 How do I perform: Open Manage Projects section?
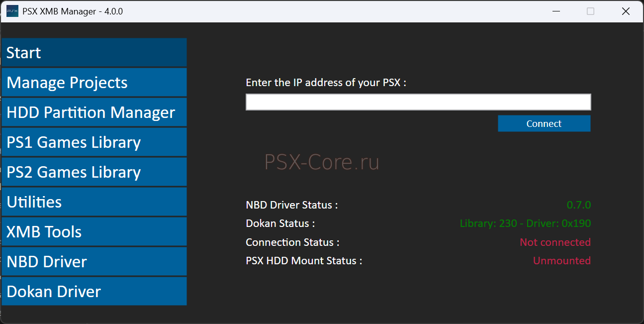tap(94, 82)
